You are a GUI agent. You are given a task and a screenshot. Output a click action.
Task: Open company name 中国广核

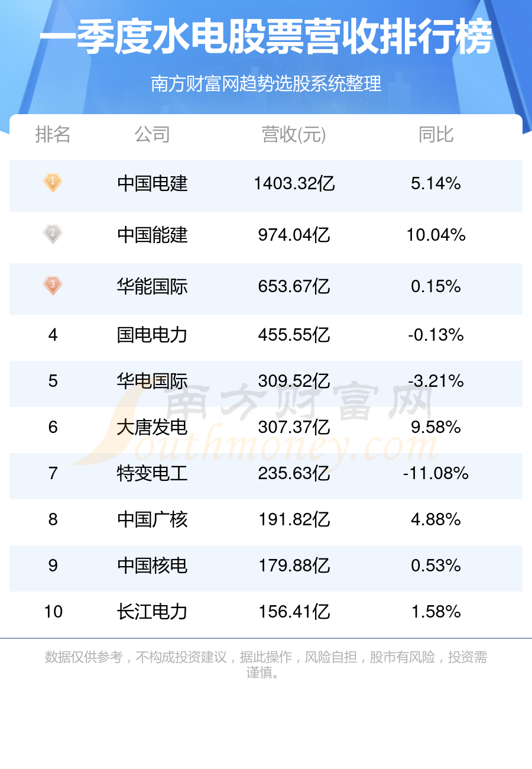coord(153,519)
